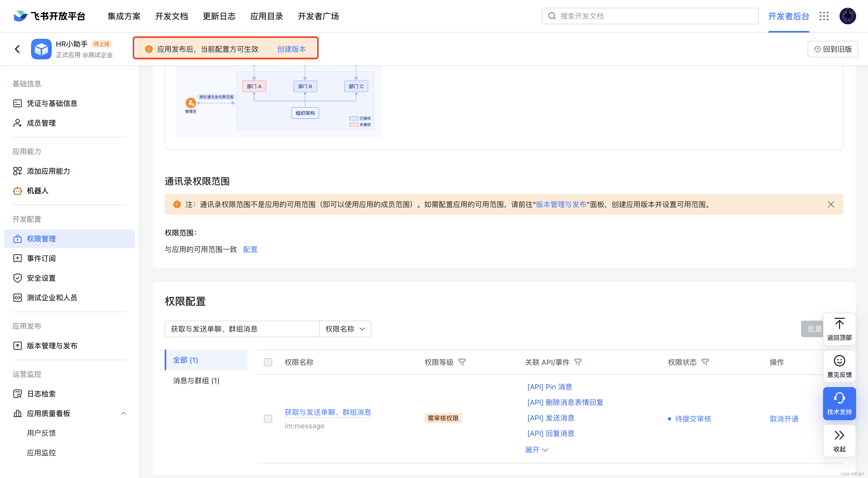Click the user avatar in top bar
The image size is (868, 478).
[x=847, y=16]
